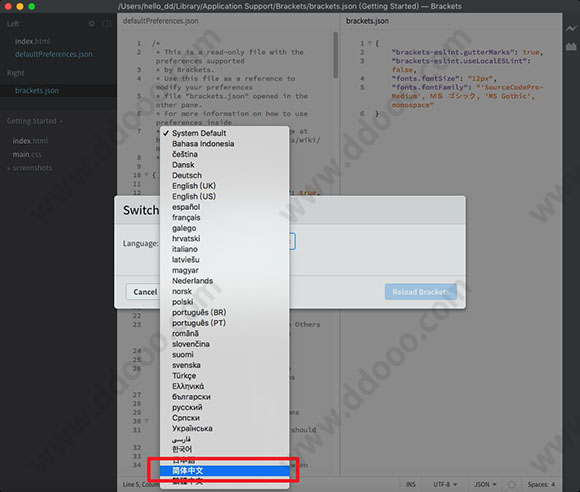Select polski language

pyautogui.click(x=225, y=302)
